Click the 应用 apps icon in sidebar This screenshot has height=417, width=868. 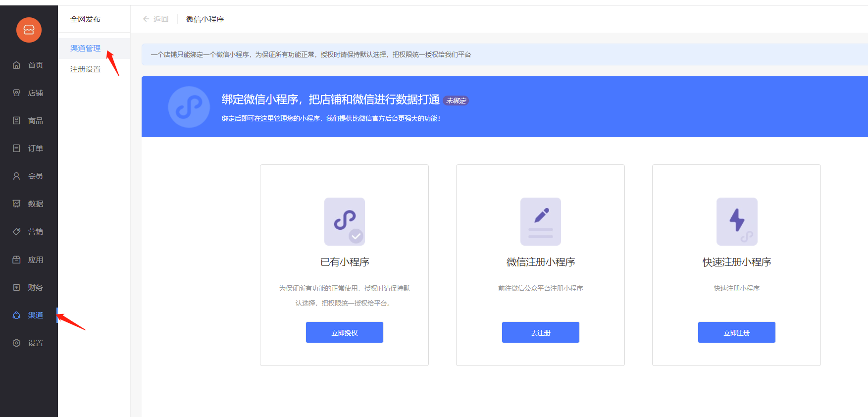(16, 260)
